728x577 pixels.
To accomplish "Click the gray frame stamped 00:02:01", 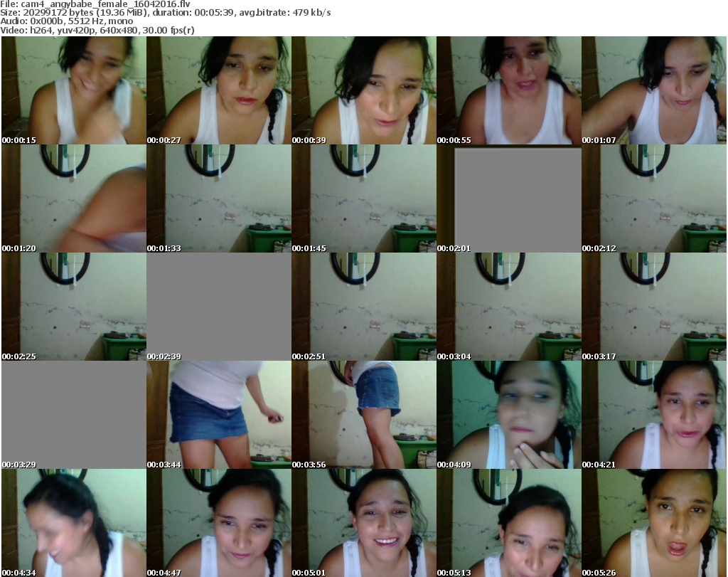I will click(509, 198).
